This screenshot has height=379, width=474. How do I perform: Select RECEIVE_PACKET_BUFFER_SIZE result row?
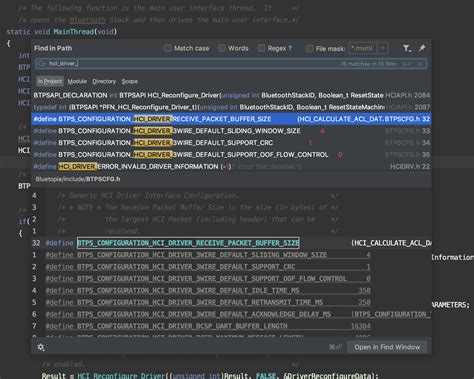[x=231, y=119]
